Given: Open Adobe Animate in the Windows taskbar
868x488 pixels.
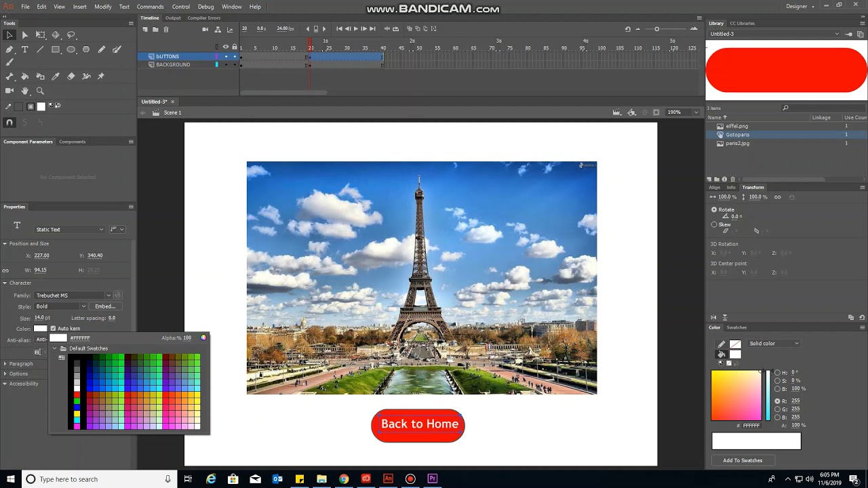Looking at the screenshot, I should 388,479.
